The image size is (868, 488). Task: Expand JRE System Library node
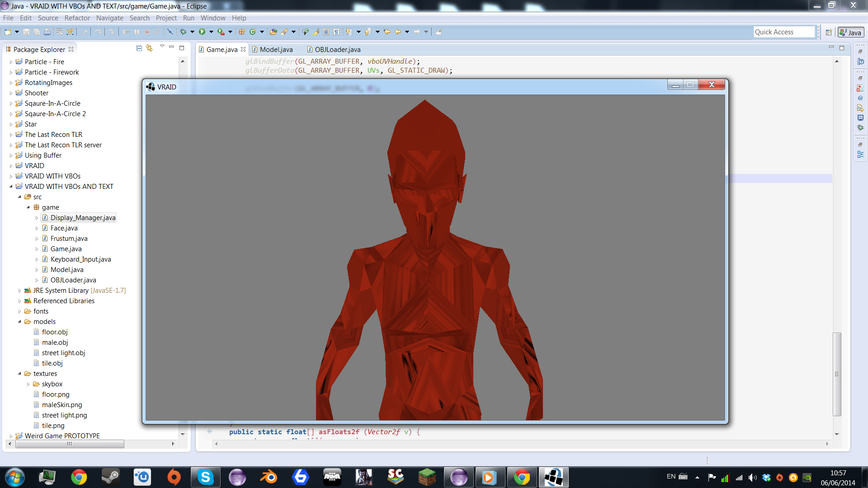pyautogui.click(x=20, y=291)
